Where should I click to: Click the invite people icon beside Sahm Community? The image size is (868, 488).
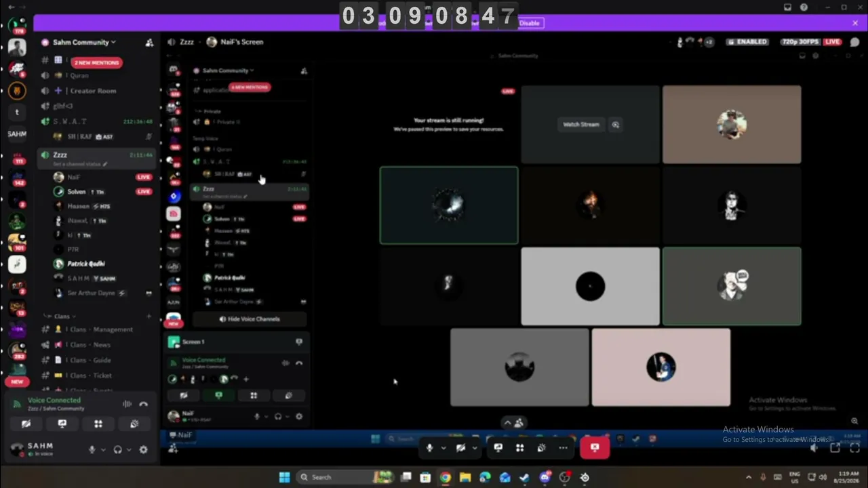(x=149, y=42)
